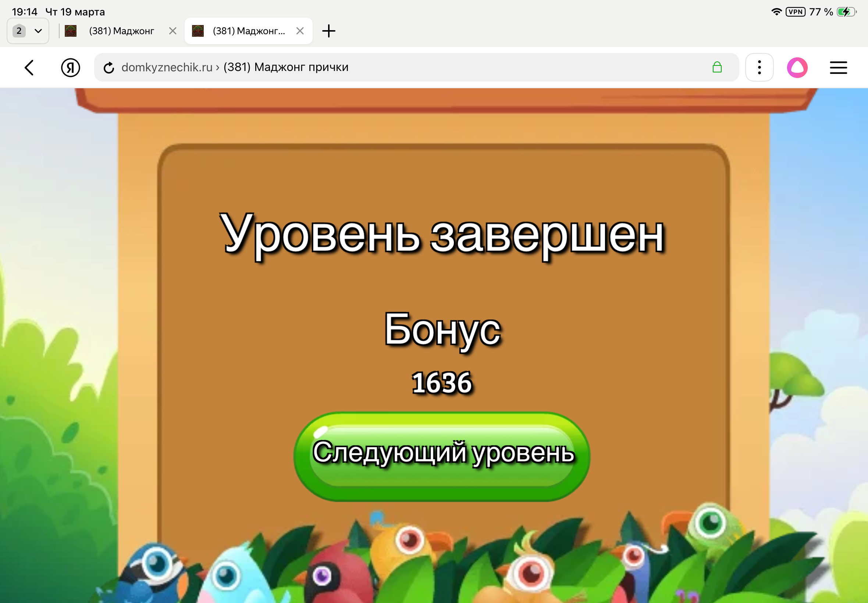Add a new tab with plus icon
Image resolution: width=868 pixels, height=603 pixels.
pyautogui.click(x=328, y=31)
